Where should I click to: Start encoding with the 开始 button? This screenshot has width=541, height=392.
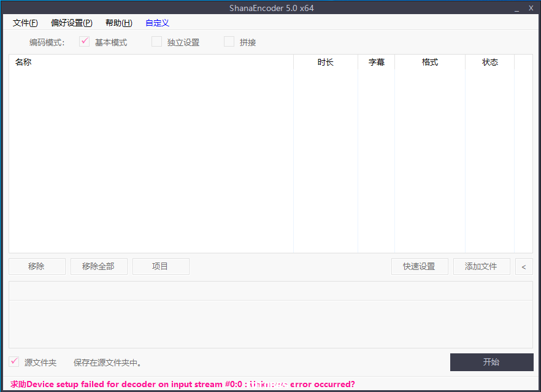(x=492, y=362)
